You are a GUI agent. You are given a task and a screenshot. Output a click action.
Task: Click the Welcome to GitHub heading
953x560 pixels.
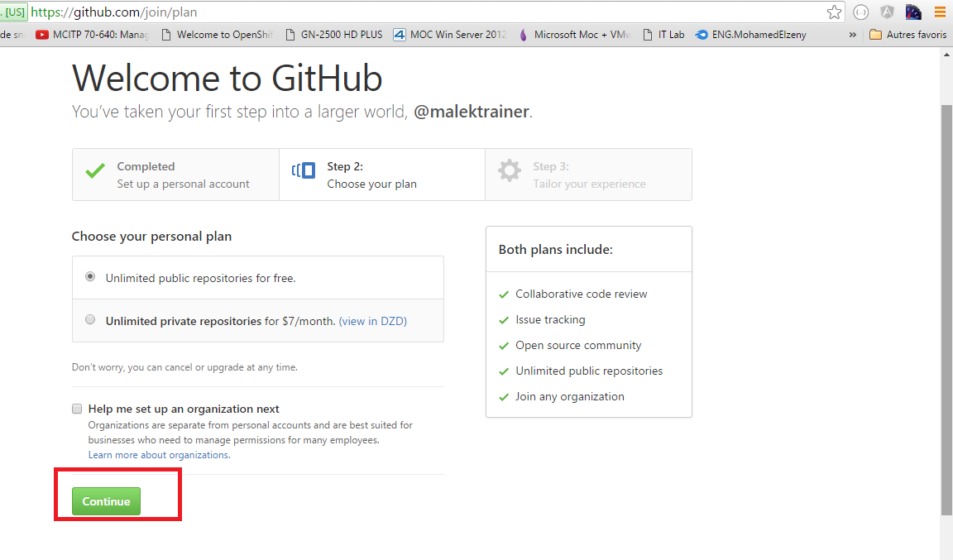(227, 78)
